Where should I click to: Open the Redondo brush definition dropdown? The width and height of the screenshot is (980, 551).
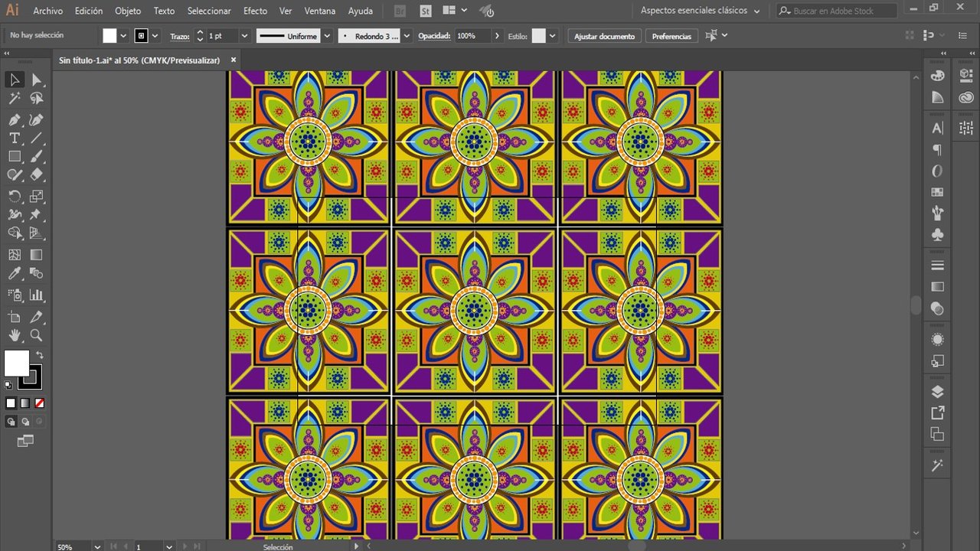tap(406, 36)
